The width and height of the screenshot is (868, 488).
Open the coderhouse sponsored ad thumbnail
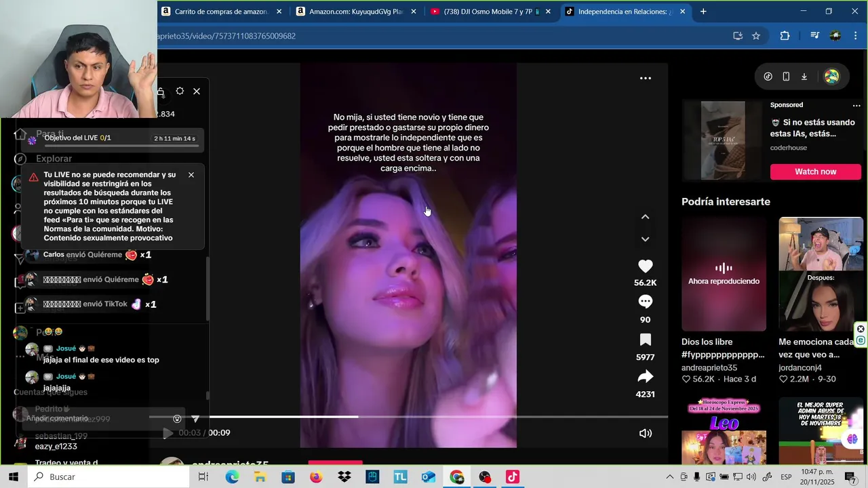(723, 141)
